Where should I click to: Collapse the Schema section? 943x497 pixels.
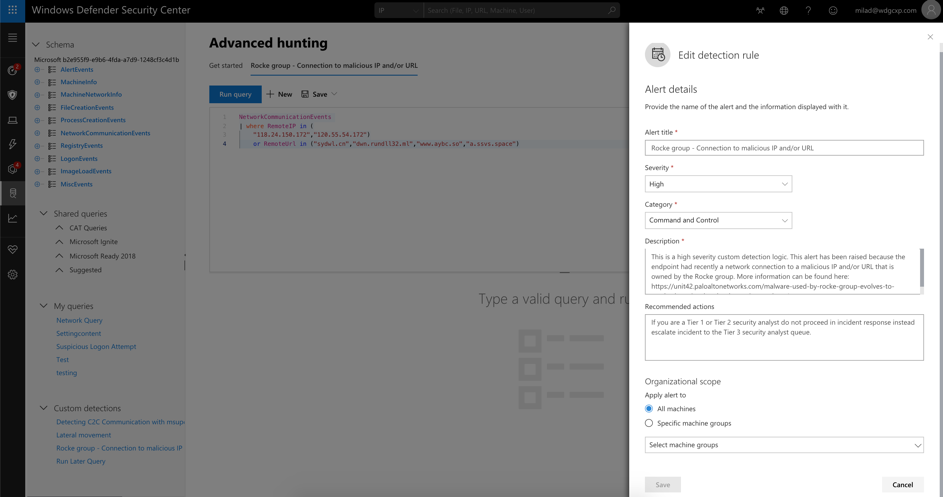[37, 45]
